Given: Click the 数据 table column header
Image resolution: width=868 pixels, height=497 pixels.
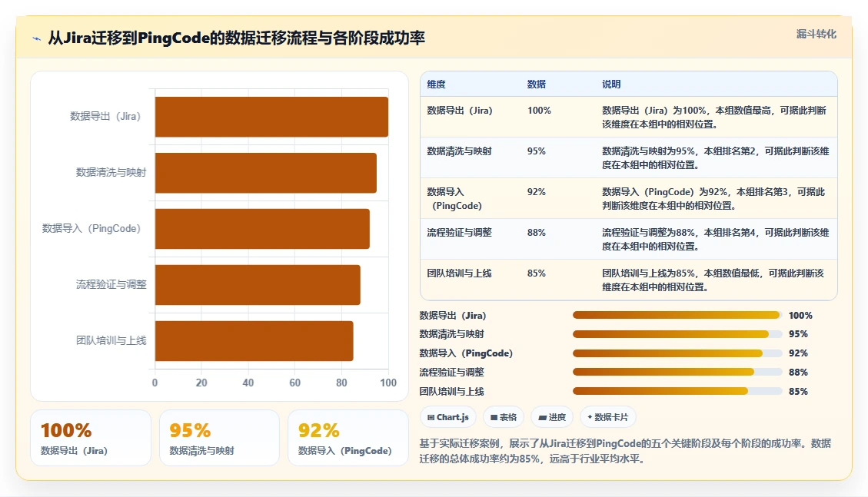Looking at the screenshot, I should (x=537, y=84).
